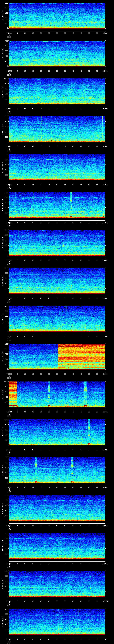Click the "1000" frequency tick of 3:46 panel
The height and width of the screenshot is (644, 114).
6,79
